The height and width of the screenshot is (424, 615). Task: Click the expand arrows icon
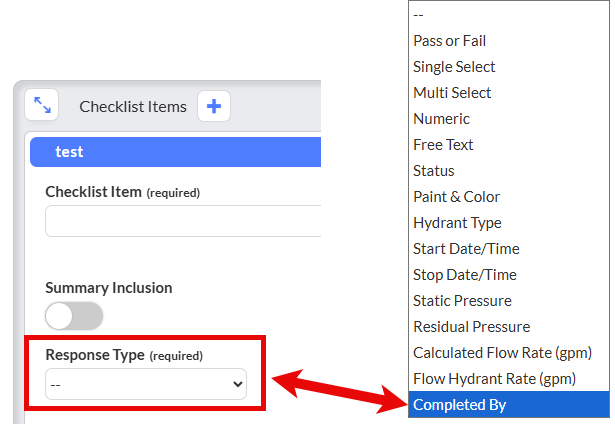coord(42,105)
